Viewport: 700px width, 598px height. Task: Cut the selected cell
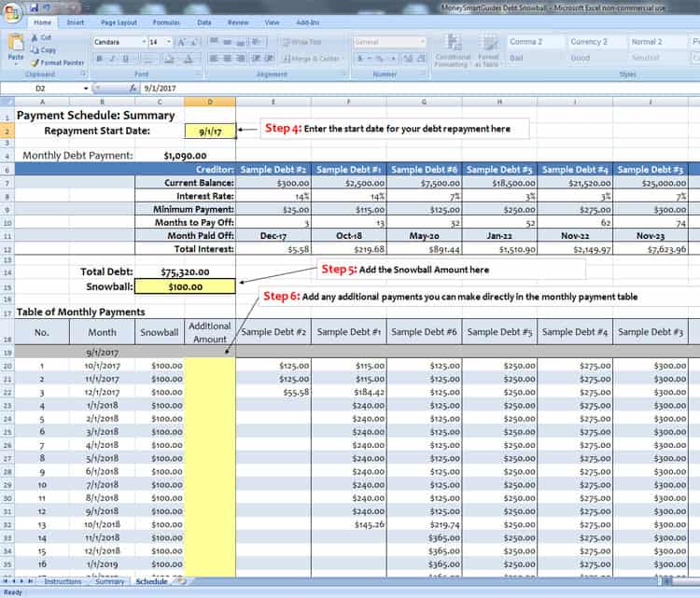tap(41, 38)
